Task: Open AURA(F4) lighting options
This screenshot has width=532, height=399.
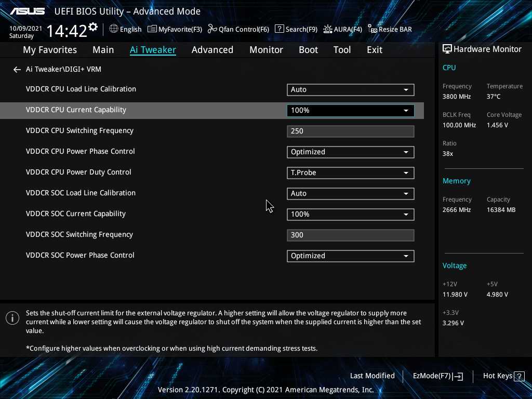Action: pyautogui.click(x=342, y=29)
